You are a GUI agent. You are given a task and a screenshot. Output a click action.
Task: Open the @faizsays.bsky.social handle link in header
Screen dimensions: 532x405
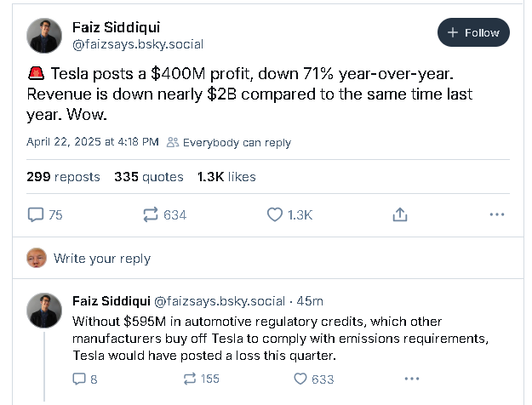pos(137,44)
